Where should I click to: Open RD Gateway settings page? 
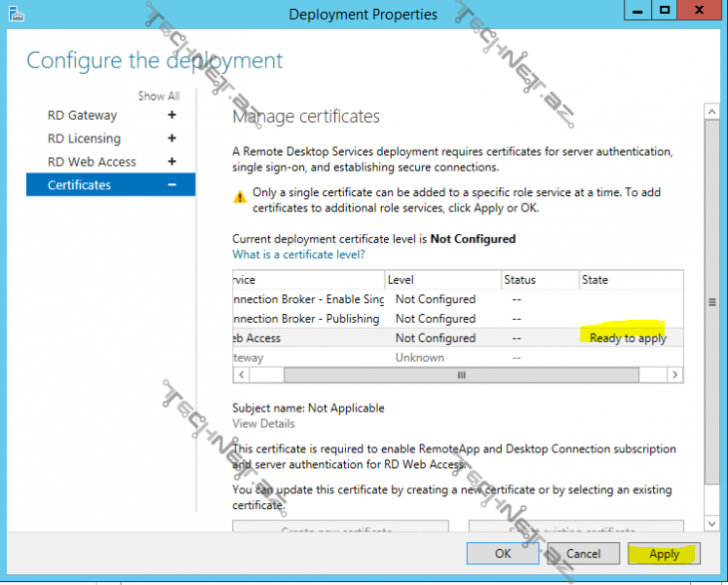tap(82, 115)
